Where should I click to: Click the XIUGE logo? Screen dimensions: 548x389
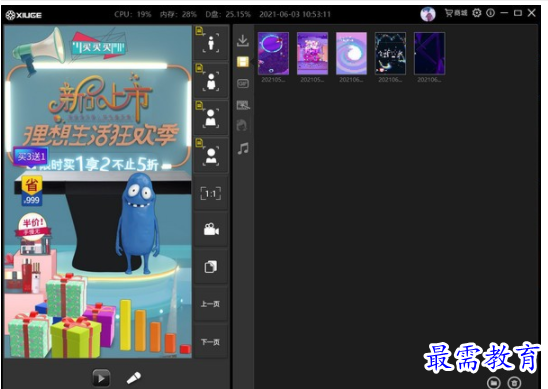point(23,15)
